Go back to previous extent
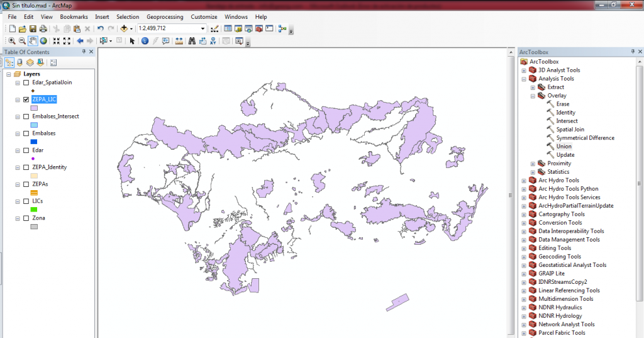644x338 pixels. (80, 41)
